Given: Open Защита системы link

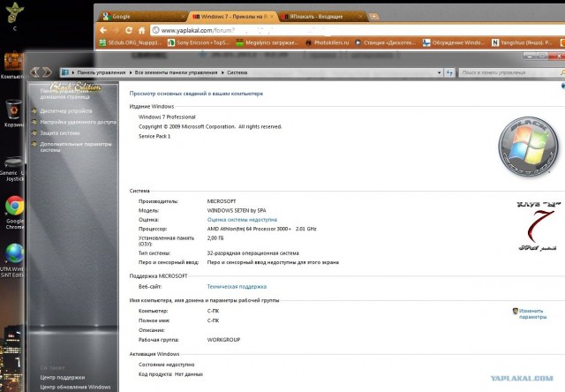Looking at the screenshot, I should [x=60, y=133].
